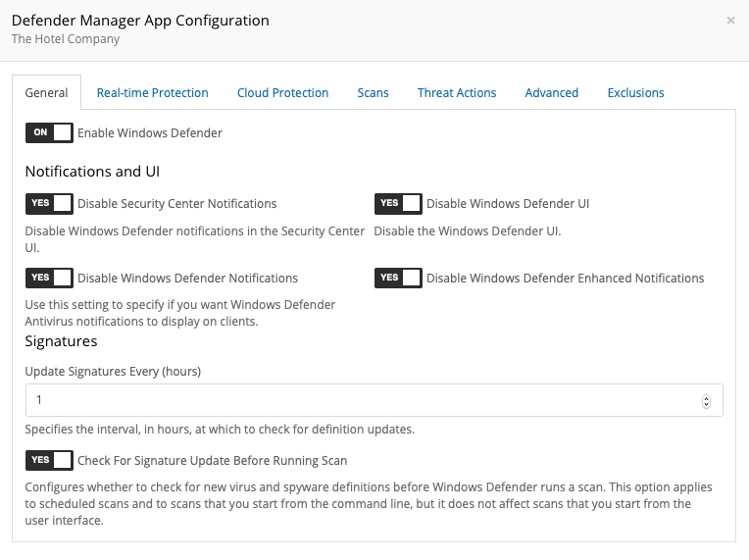The width and height of the screenshot is (749, 560).
Task: Toggle Disable Windows Defender Notifications switch
Action: coord(49,279)
